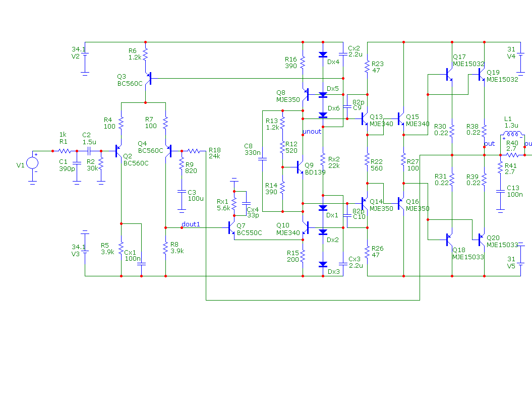Click the C1 390p capacitor symbol
The width and height of the screenshot is (532, 410).
(77, 163)
